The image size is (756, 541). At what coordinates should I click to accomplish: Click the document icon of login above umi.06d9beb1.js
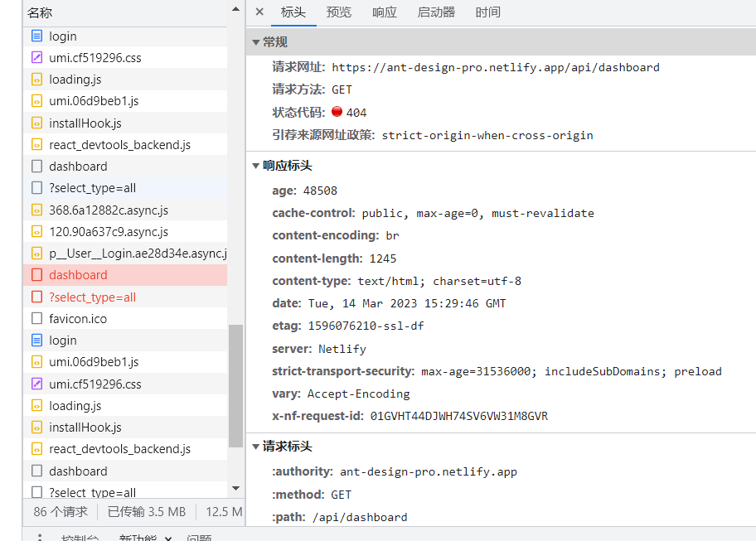(x=36, y=341)
